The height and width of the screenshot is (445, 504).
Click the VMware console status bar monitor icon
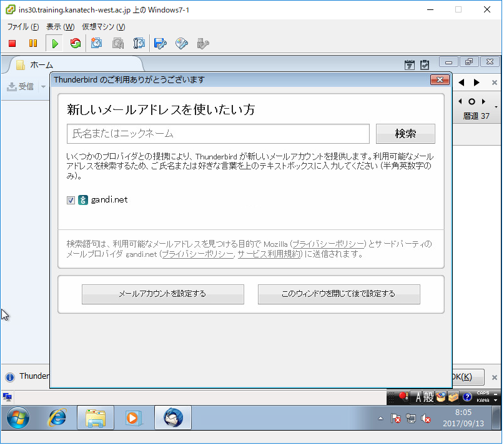7,397
